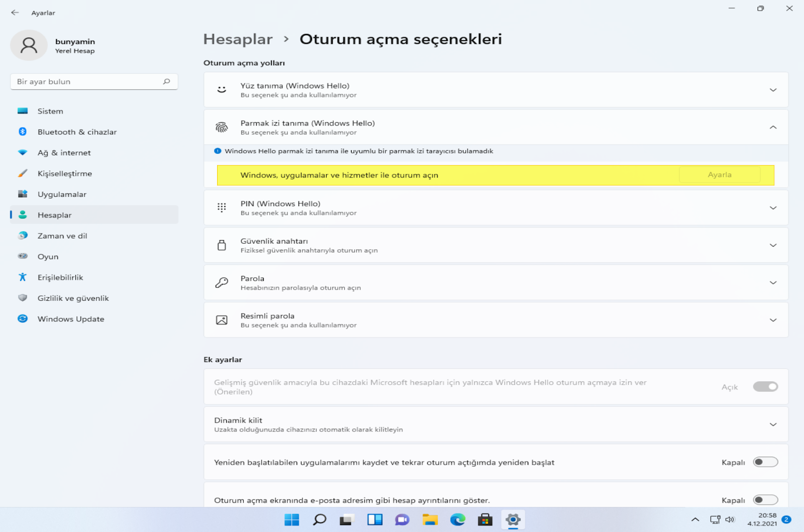Click the Settings gear in taskbar
The width and height of the screenshot is (804, 532).
click(513, 519)
